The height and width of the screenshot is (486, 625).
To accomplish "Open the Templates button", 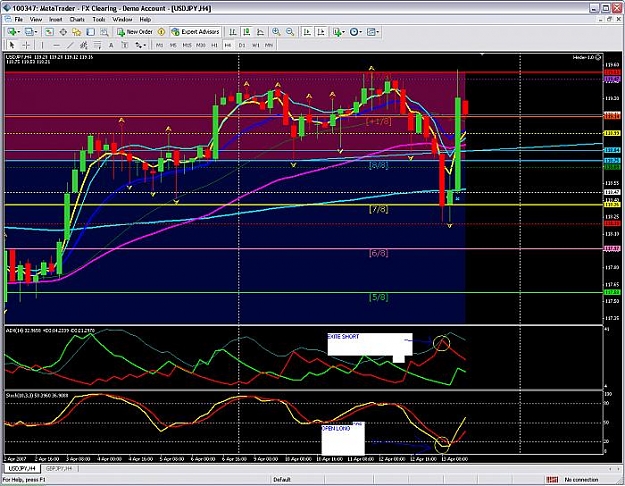I will (x=371, y=32).
